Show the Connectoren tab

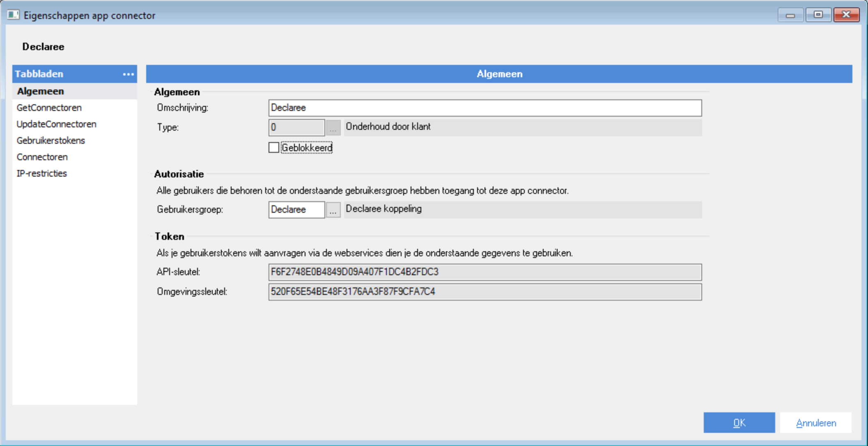[42, 157]
